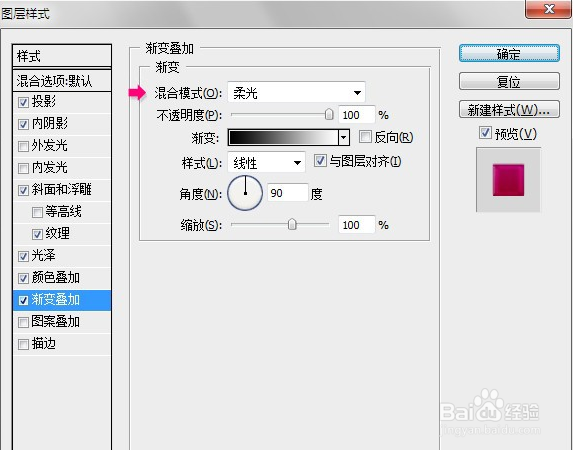Viewport: 573px width, 450px height.
Task: Click the magenta style preview thumbnail
Action: [508, 180]
